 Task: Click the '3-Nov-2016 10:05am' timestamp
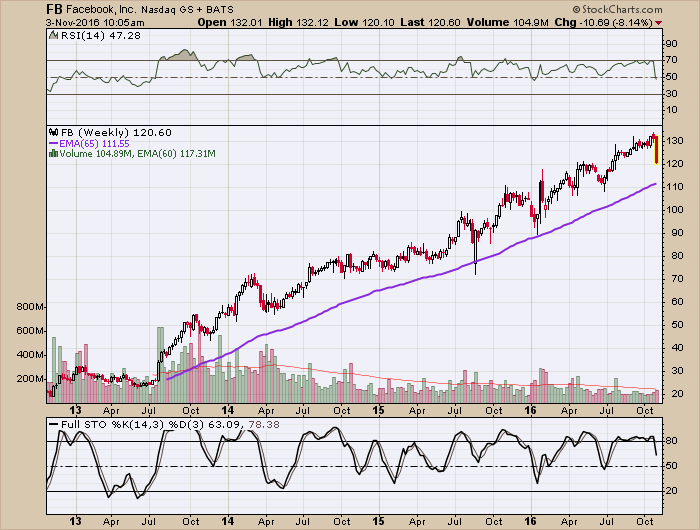[x=95, y=23]
